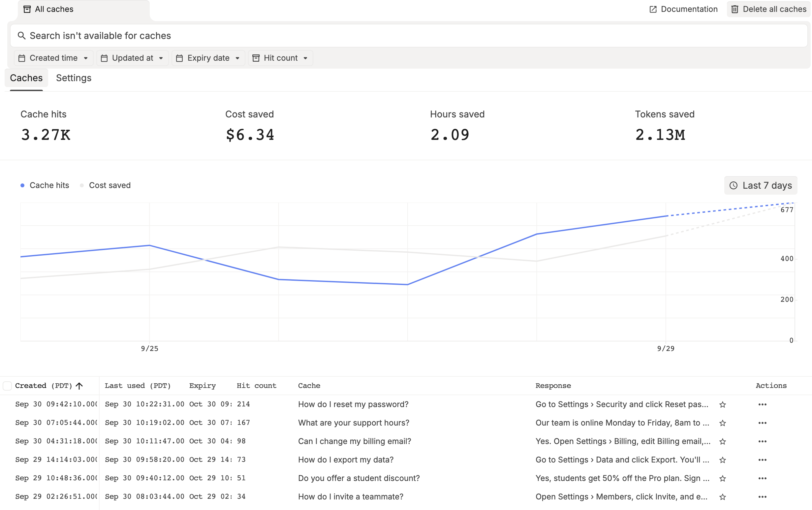This screenshot has width=812, height=510.
Task: Sort by Hit count column header
Action: (256, 386)
